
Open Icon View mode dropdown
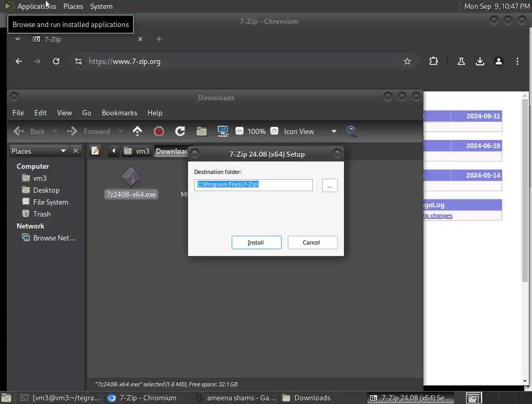point(310,131)
